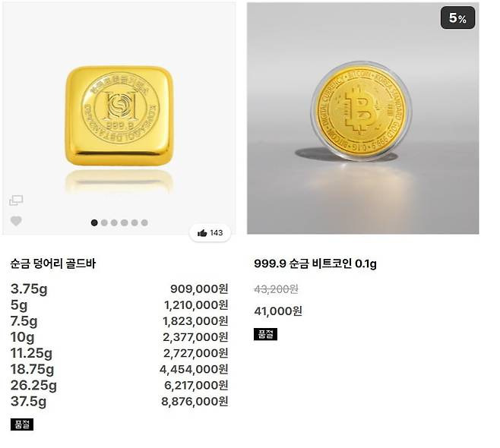
Task: Open the gold Bitcoin coin product image
Action: [362, 114]
